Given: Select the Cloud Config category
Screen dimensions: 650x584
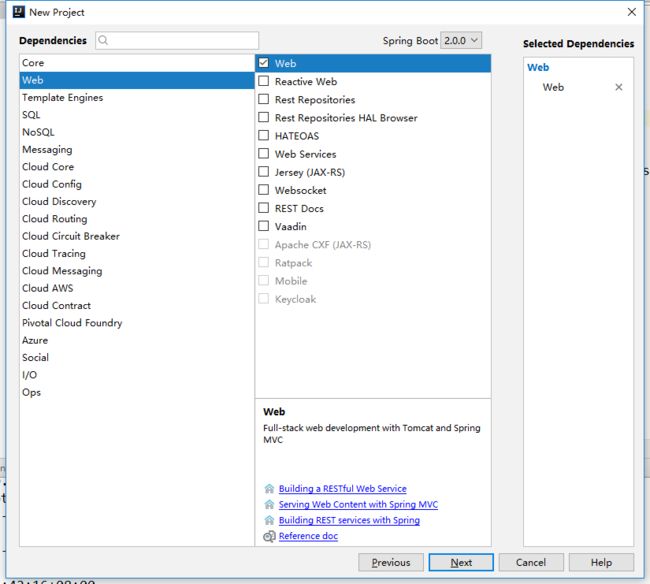Looking at the screenshot, I should click(137, 184).
